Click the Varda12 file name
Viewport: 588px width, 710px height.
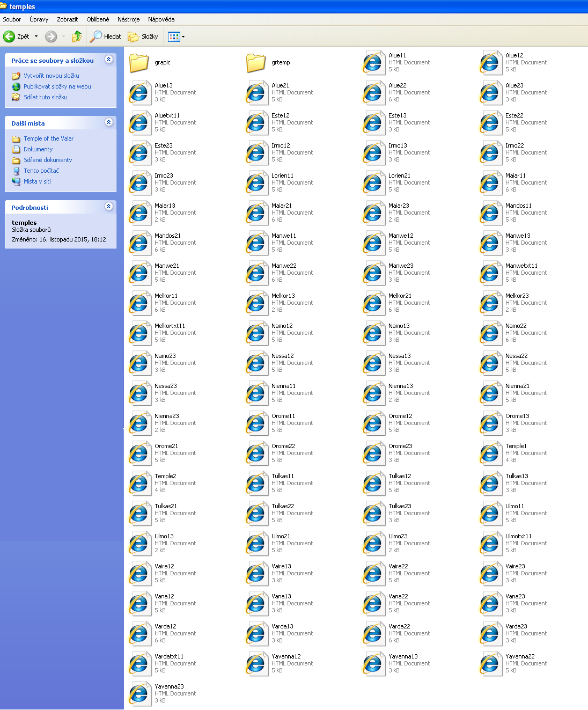[x=165, y=626]
